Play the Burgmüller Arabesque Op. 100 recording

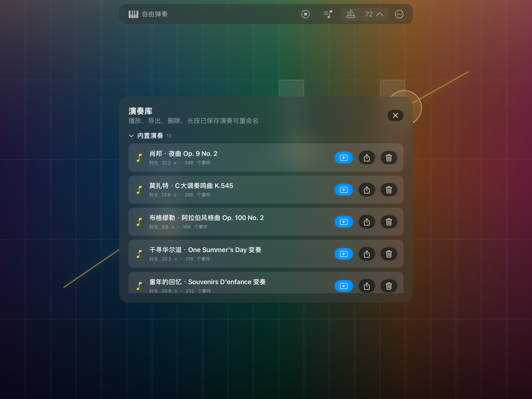[x=344, y=222]
